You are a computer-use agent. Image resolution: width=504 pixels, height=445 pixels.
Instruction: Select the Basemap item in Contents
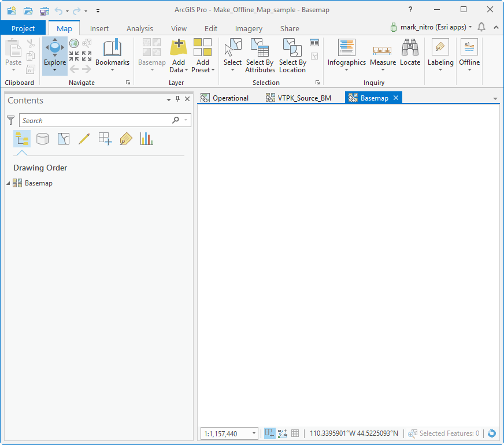[x=39, y=183]
